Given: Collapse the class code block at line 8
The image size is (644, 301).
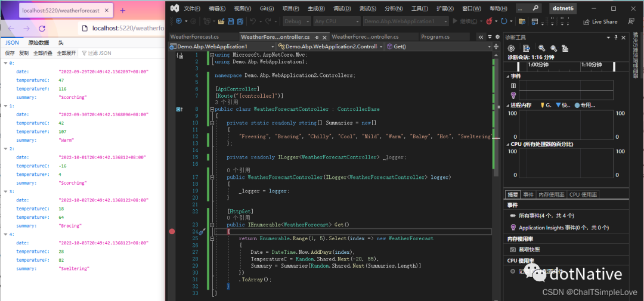Looking at the screenshot, I should tap(212, 110).
